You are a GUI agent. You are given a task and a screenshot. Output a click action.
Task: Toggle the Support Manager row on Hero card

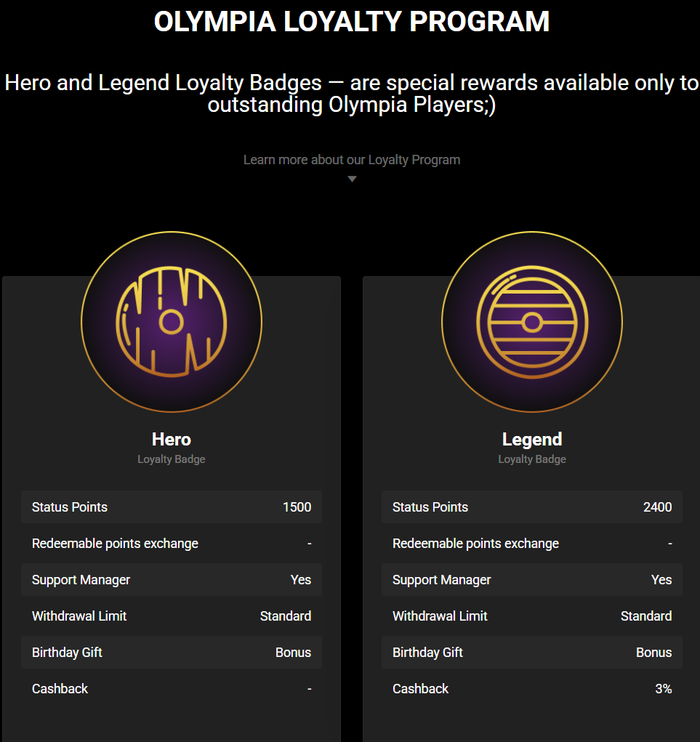click(172, 579)
